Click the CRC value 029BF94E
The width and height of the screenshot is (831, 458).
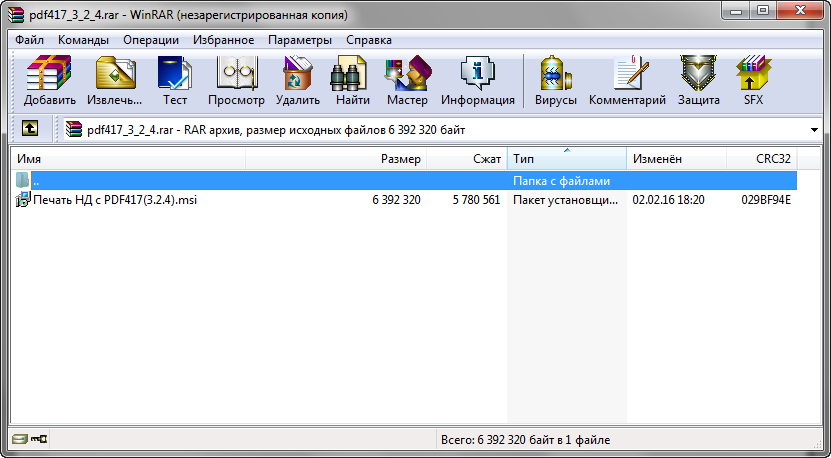tap(766, 200)
